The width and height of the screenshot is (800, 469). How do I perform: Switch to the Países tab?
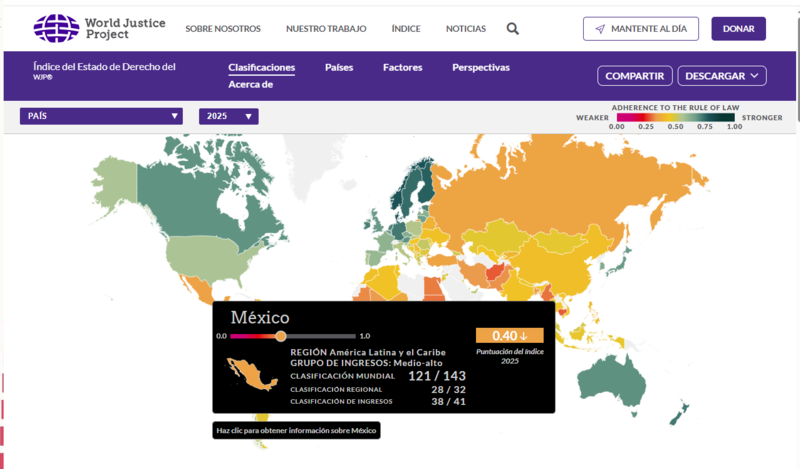[x=339, y=68]
